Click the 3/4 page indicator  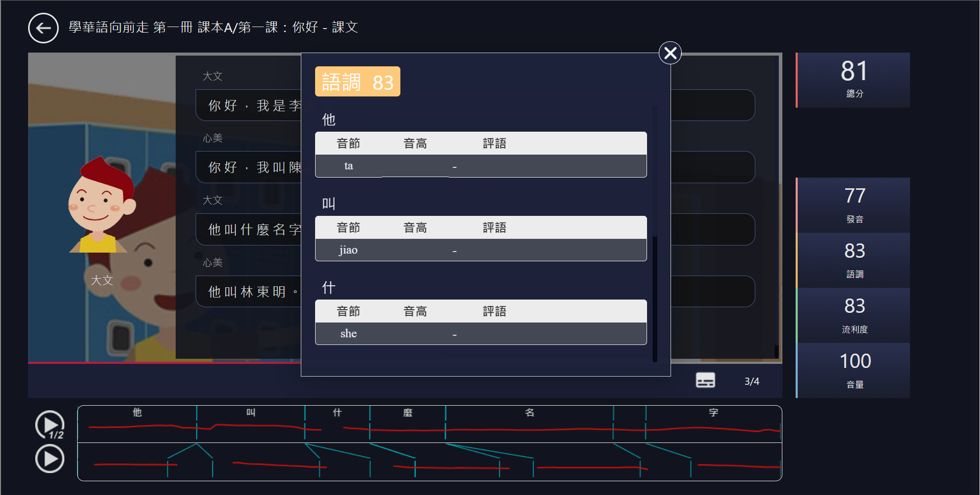click(751, 381)
